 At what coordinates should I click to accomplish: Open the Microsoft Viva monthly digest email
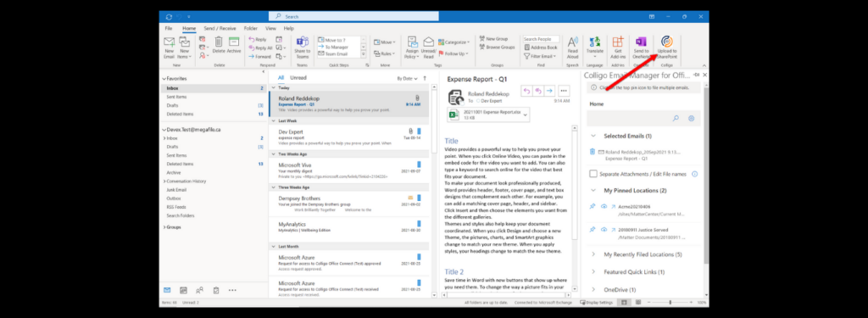click(348, 170)
